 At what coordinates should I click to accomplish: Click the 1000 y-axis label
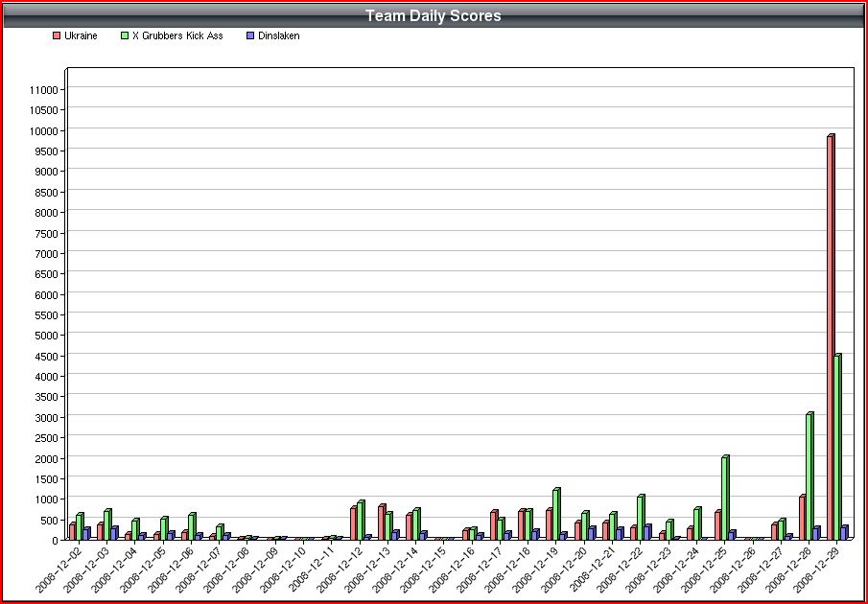[x=46, y=499]
